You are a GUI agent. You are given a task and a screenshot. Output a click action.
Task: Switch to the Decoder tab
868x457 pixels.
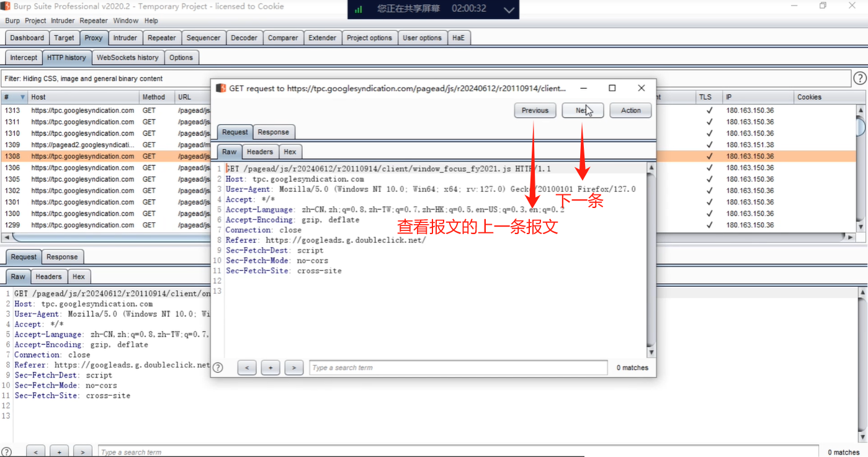coord(244,38)
